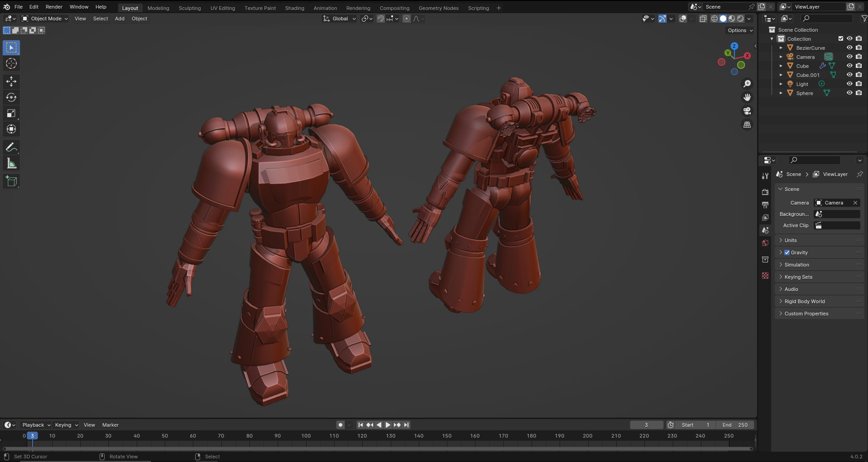Switch to orthographic grid view icon

point(747,124)
